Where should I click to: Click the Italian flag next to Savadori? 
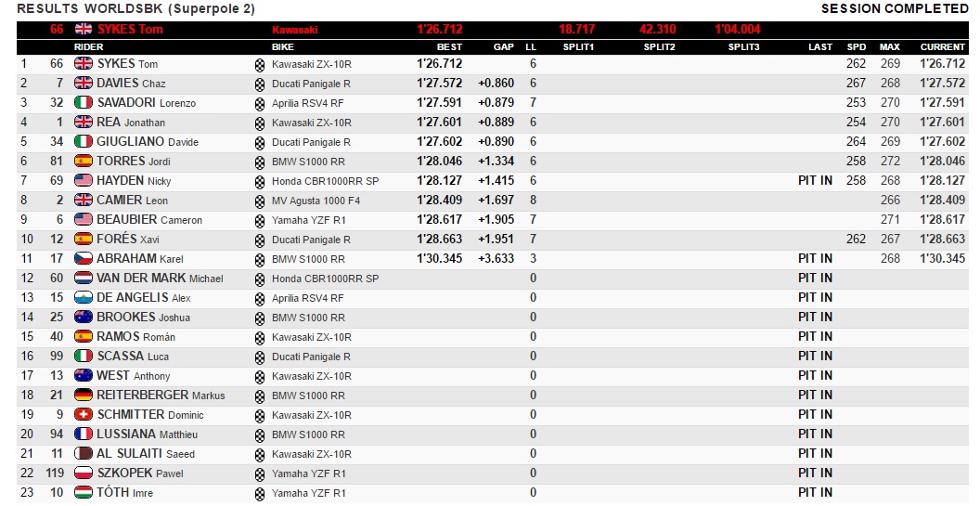click(x=84, y=103)
